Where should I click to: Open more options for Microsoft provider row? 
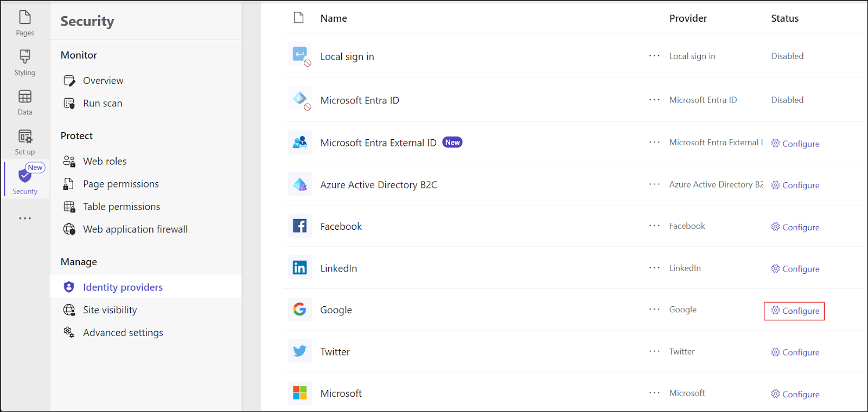(x=655, y=393)
